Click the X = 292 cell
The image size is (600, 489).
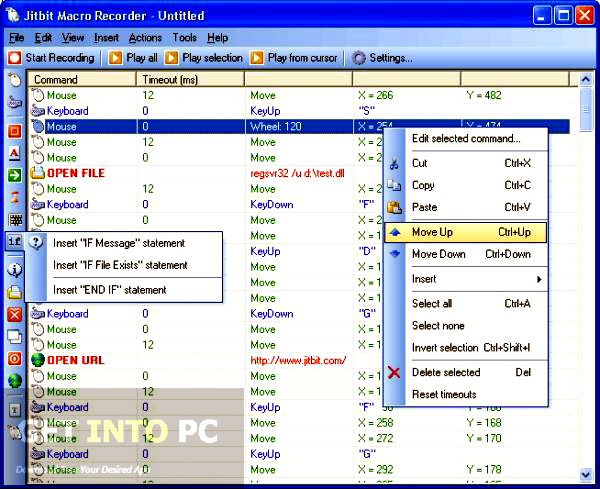tap(375, 469)
